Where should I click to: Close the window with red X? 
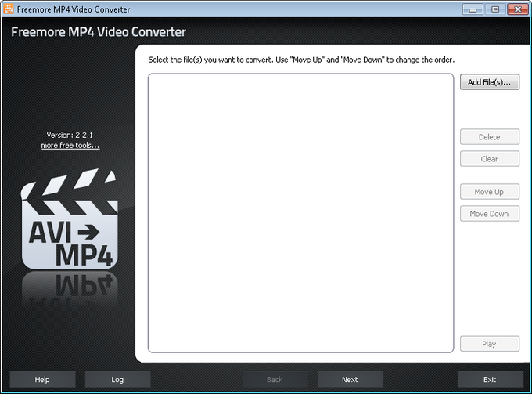tap(518, 9)
